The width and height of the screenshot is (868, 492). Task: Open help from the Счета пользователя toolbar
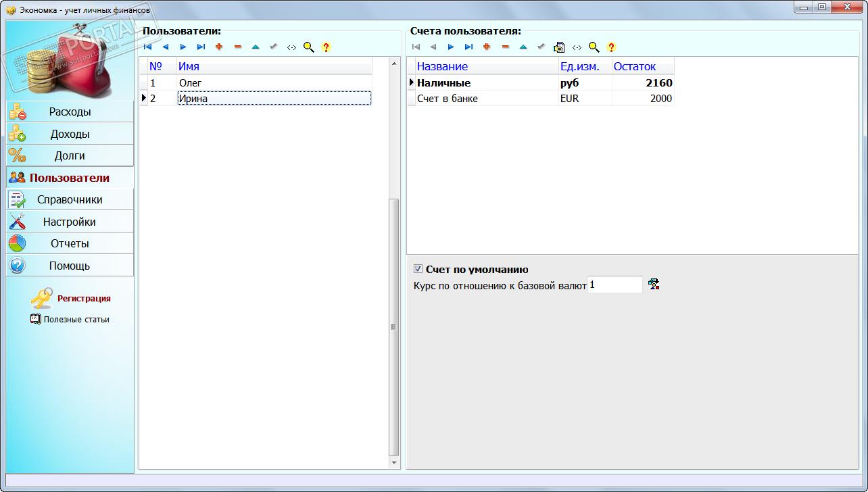tap(611, 47)
